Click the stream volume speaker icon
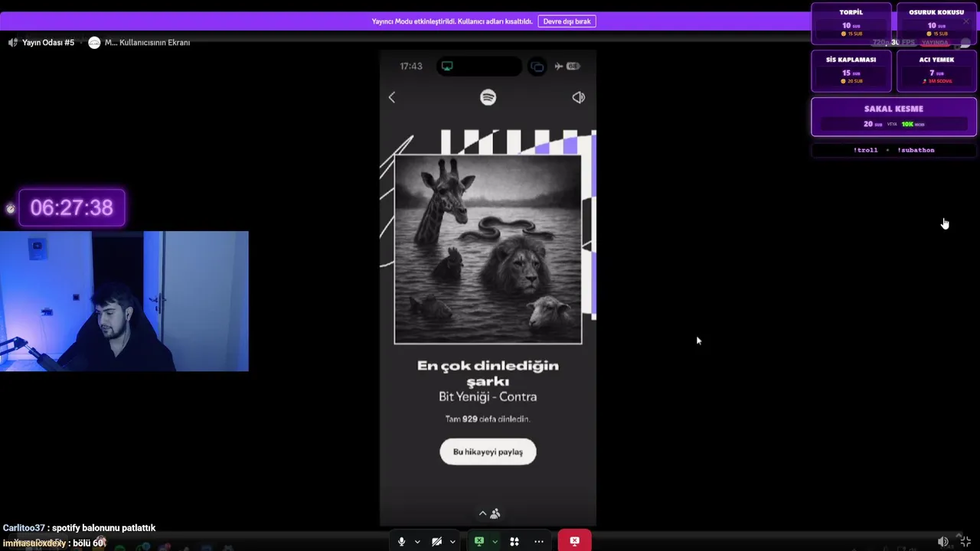 [x=943, y=541]
